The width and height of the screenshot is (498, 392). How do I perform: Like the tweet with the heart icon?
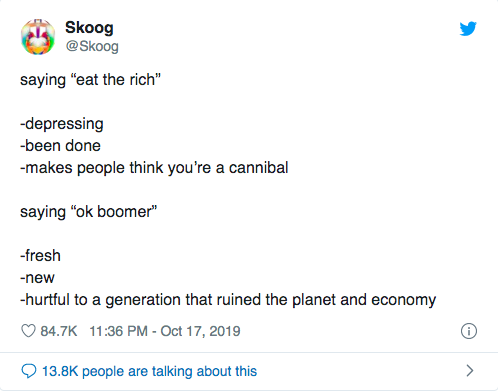(x=28, y=331)
